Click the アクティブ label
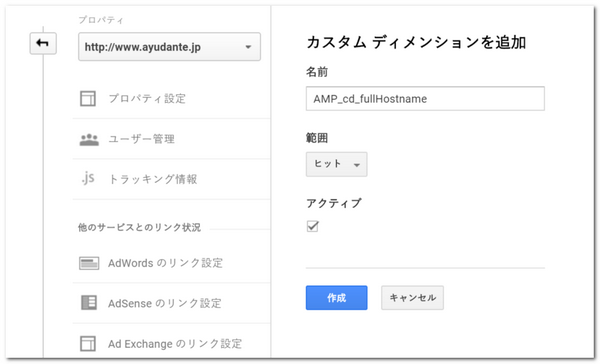Screen dimensions: 600x364 pyautogui.click(x=334, y=203)
